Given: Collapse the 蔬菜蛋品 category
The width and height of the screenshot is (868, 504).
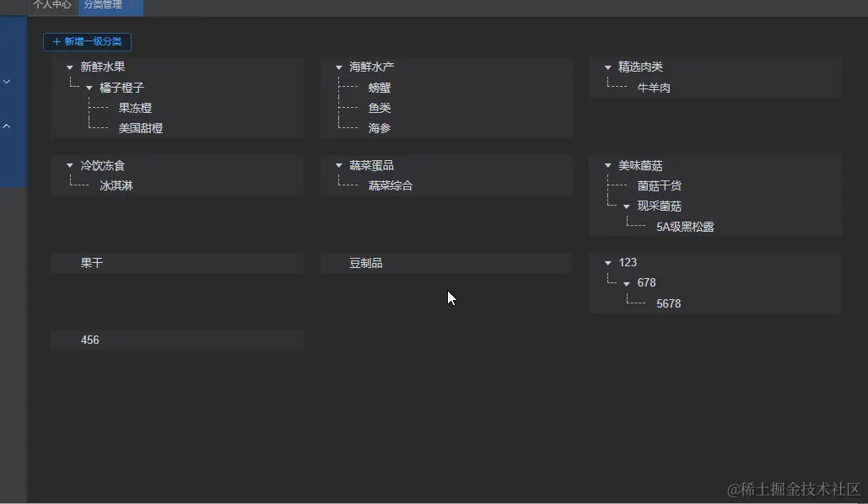Looking at the screenshot, I should click(x=339, y=165).
